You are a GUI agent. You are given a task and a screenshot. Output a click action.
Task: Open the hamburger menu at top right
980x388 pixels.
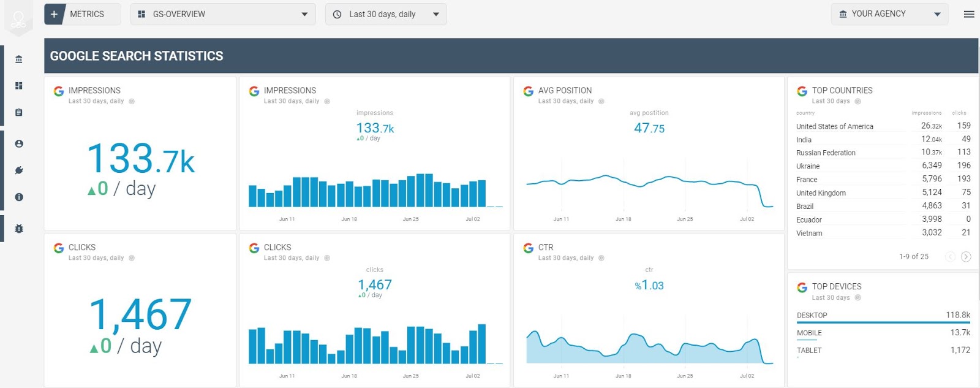tap(969, 14)
